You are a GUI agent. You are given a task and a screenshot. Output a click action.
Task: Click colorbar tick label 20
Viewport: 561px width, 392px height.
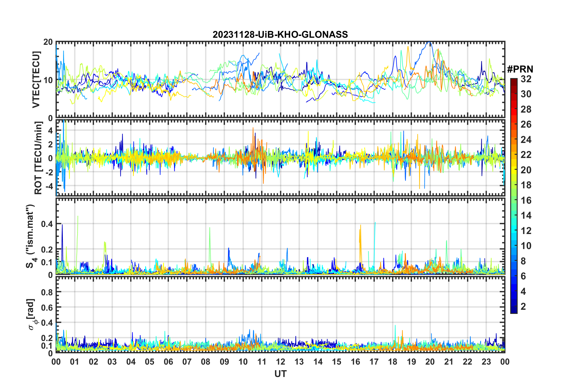(x=526, y=170)
